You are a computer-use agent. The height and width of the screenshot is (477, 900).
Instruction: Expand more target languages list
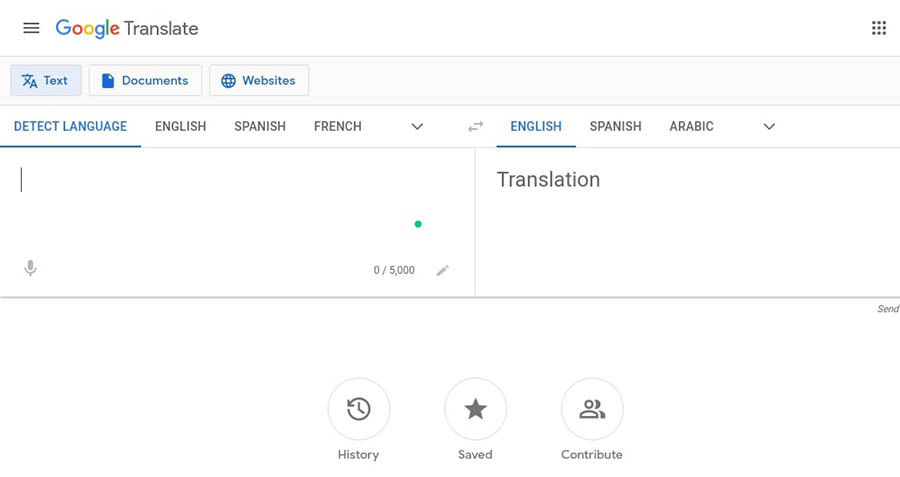[x=769, y=127]
